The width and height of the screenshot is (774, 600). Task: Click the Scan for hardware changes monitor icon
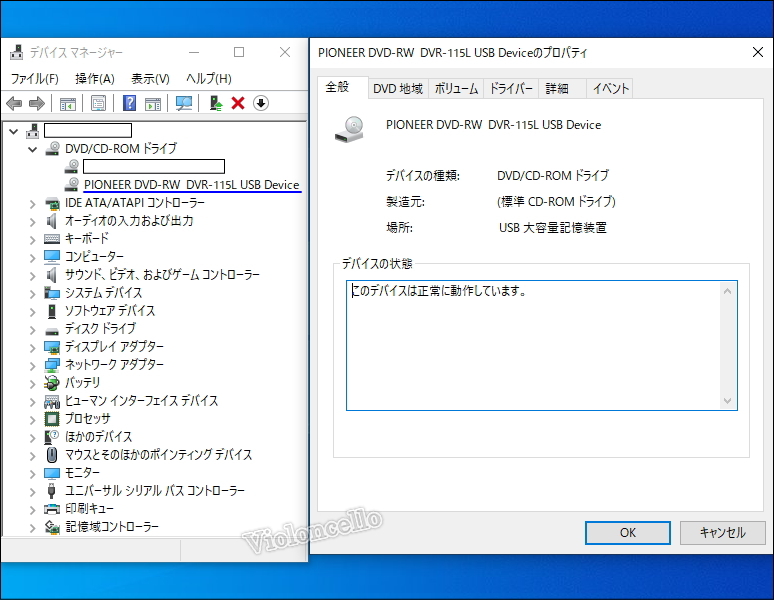pos(184,103)
